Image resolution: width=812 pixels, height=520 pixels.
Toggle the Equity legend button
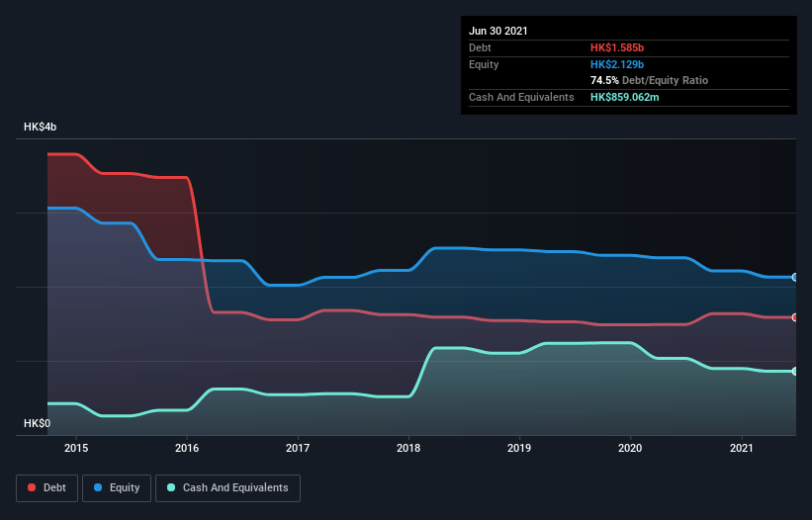coord(117,488)
